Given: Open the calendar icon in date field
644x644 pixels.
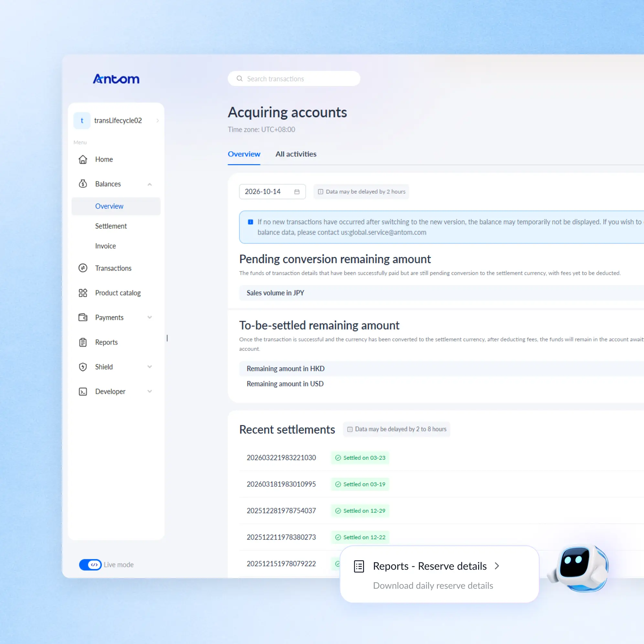Looking at the screenshot, I should [297, 192].
